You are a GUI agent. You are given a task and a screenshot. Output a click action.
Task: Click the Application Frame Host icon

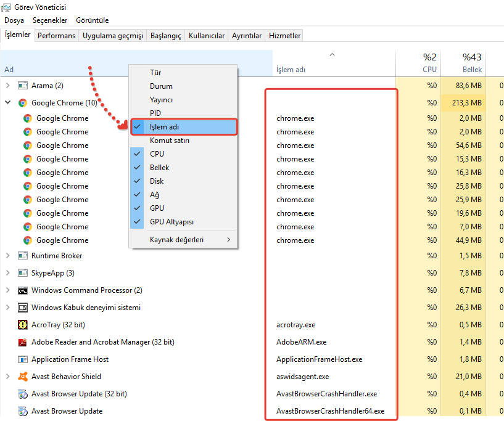pos(23,359)
